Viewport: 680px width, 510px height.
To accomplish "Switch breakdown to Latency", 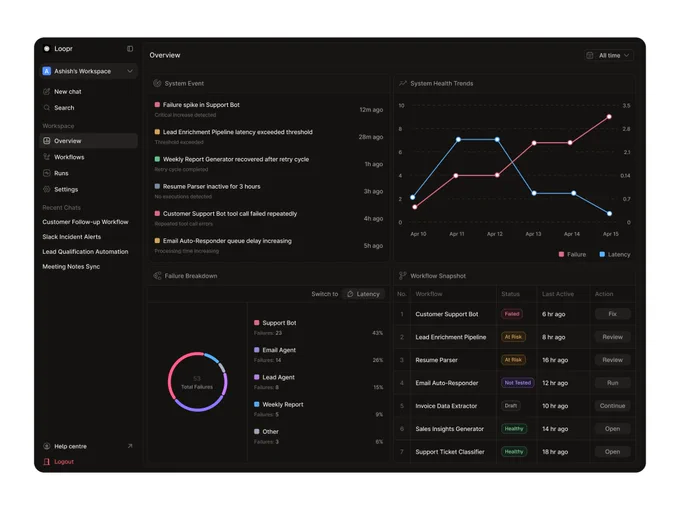I will [x=363, y=294].
